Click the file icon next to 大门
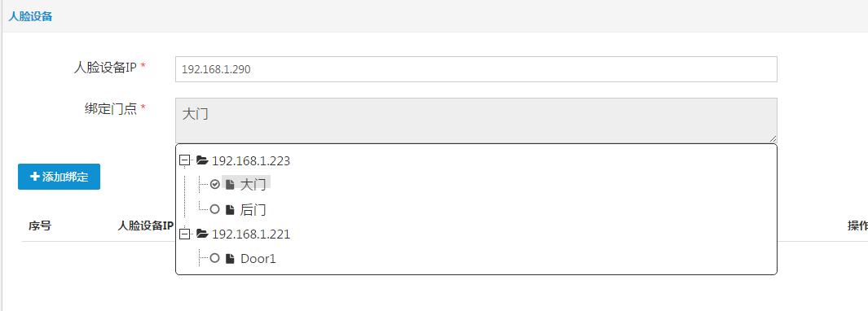Screen dimensions: 868x311 230,185
